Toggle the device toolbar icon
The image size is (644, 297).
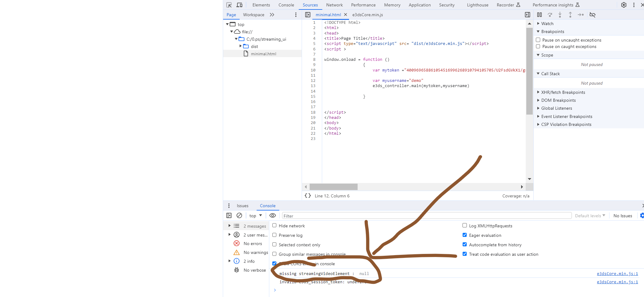[239, 5]
